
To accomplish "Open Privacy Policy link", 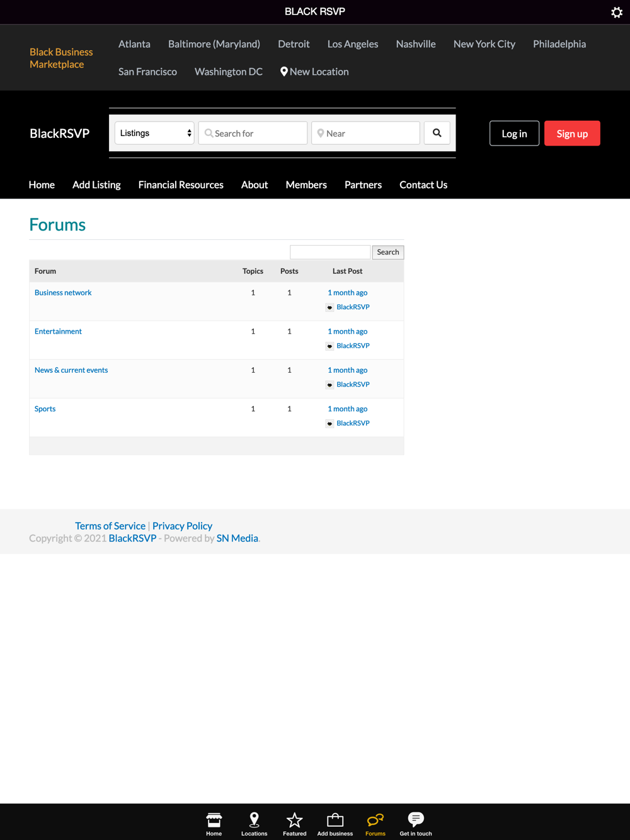I will 182,526.
